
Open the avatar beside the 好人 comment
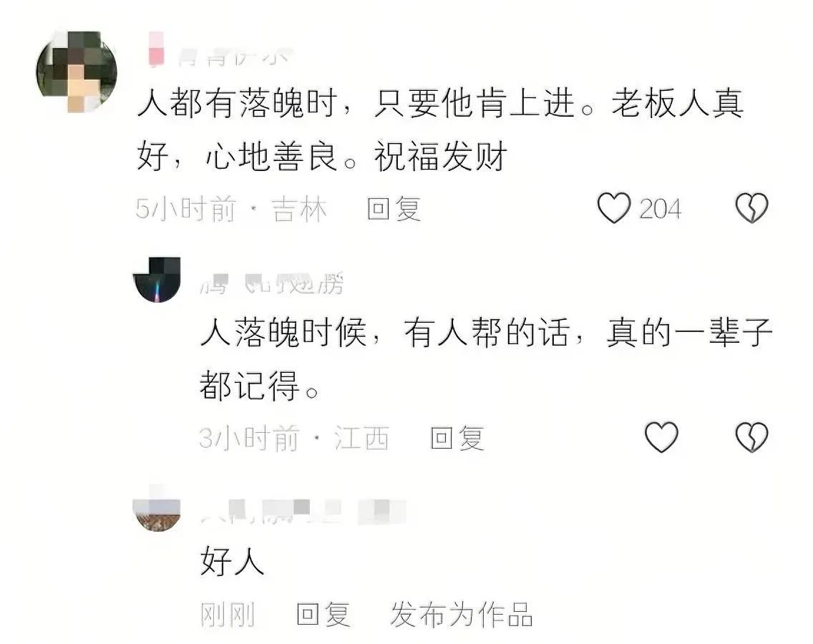click(x=157, y=508)
